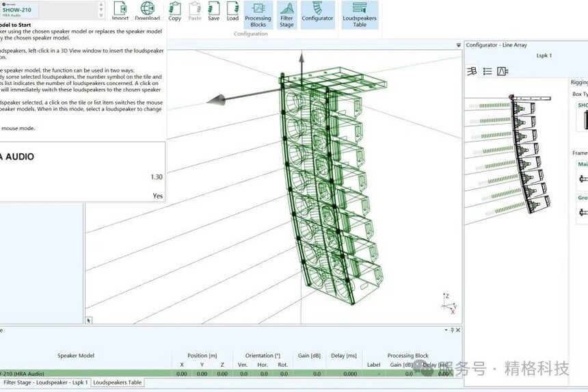Save the loudspeaker configuration
The height and width of the screenshot is (392, 588).
tap(214, 11)
